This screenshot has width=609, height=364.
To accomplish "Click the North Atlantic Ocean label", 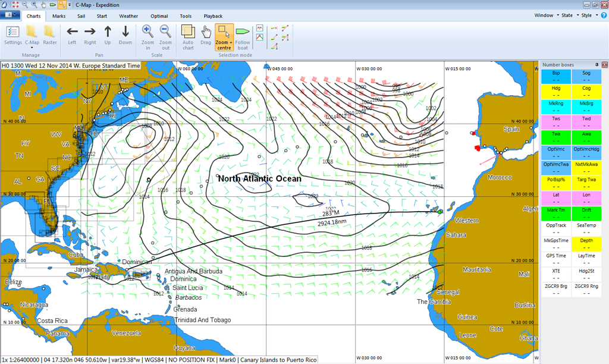I will point(259,178).
